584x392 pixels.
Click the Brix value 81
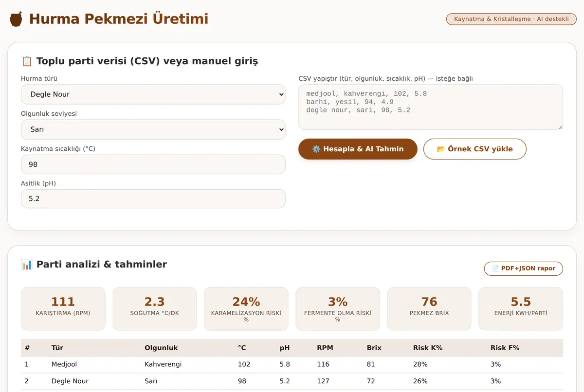click(371, 364)
